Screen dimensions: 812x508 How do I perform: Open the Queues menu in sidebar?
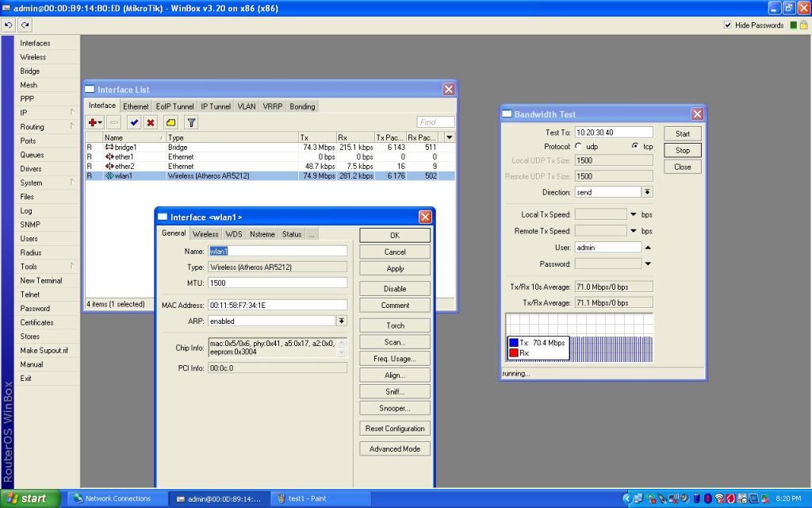(x=33, y=155)
